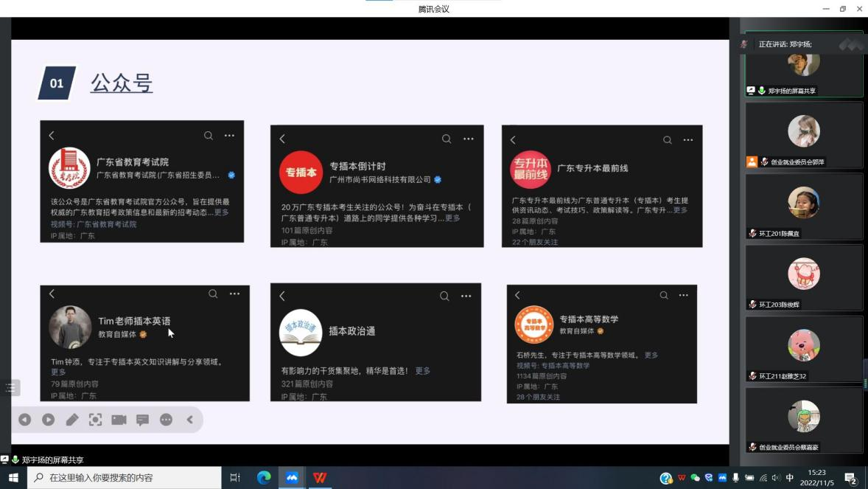Select the pen annotation tool
The height and width of the screenshot is (489, 868).
click(x=72, y=420)
